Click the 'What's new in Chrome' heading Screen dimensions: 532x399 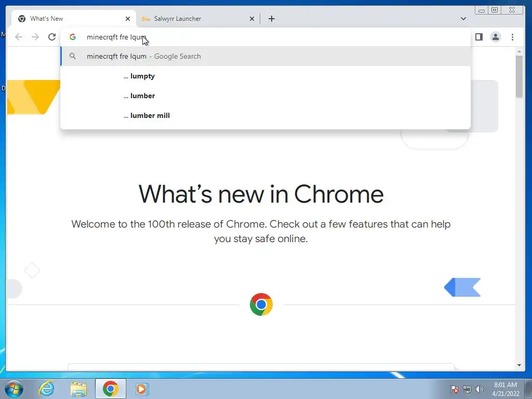point(261,194)
